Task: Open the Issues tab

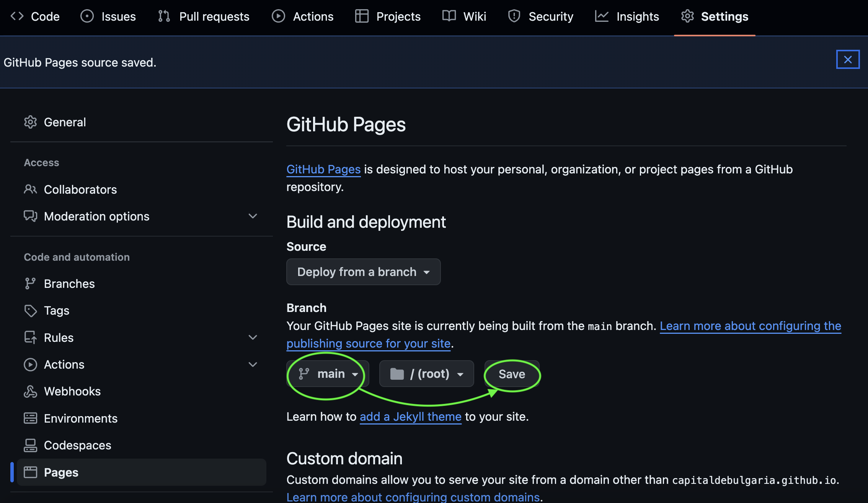Action: pyautogui.click(x=108, y=16)
